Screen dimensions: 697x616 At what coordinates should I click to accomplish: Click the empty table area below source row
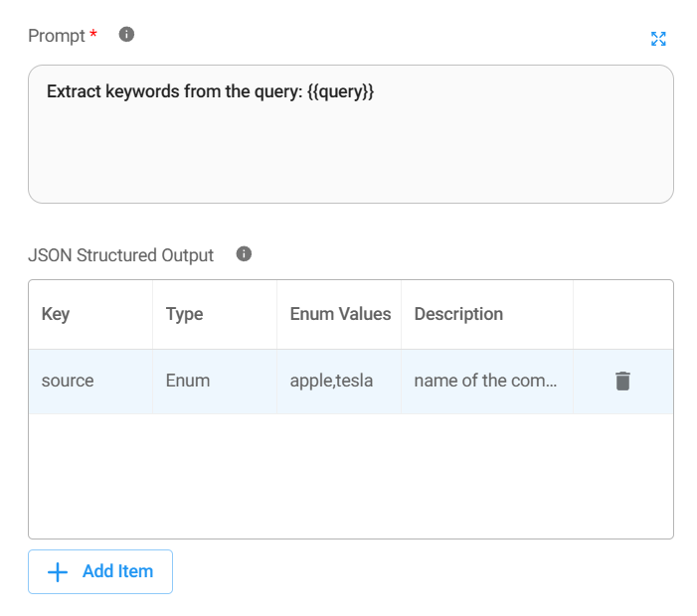click(350, 476)
